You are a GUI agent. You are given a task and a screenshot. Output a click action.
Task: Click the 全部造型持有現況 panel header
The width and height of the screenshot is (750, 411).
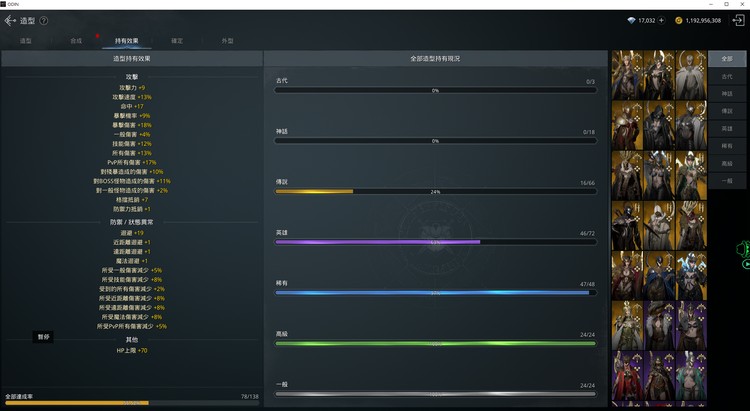435,58
